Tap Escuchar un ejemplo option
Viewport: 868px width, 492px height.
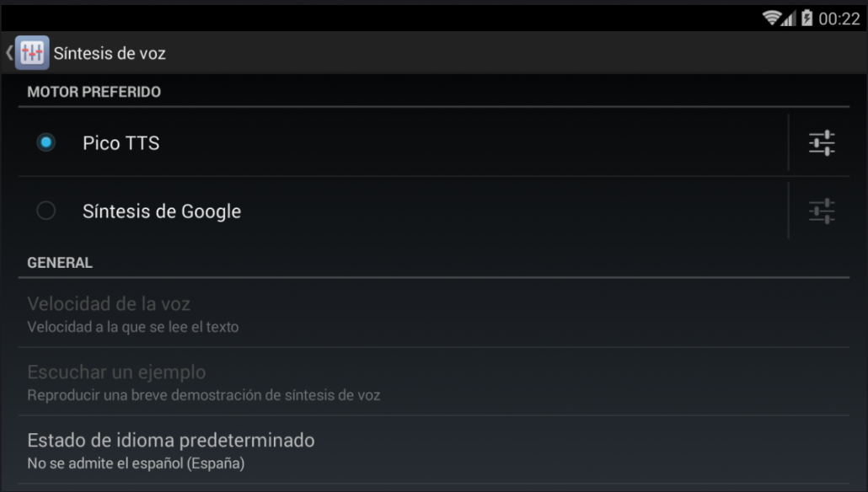434,382
